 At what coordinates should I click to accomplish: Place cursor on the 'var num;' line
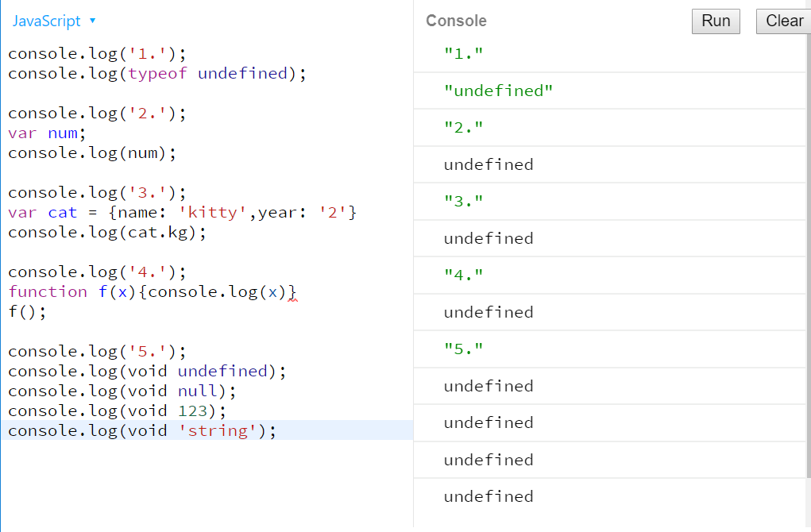tap(48, 133)
